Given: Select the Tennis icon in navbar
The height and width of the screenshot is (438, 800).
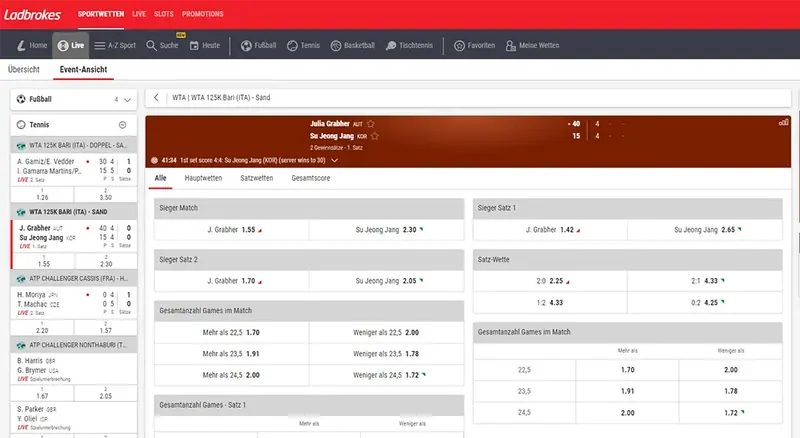Looking at the screenshot, I should coord(292,45).
